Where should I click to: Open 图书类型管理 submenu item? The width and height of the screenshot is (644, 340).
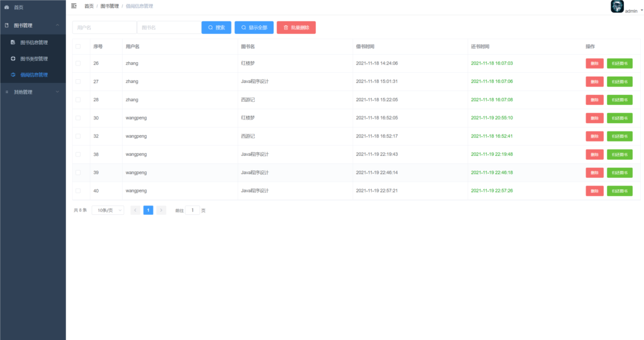[x=33, y=58]
